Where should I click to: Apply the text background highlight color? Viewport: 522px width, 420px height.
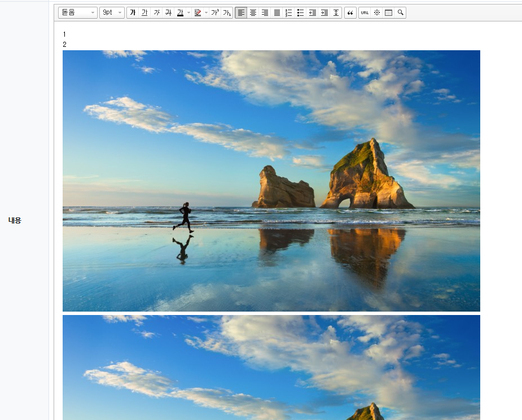coord(198,12)
